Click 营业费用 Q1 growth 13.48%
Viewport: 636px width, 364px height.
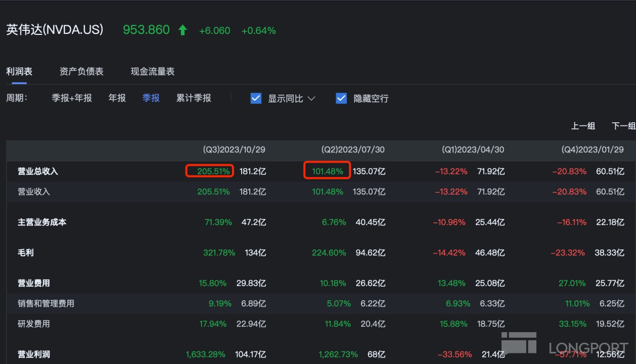(x=452, y=283)
